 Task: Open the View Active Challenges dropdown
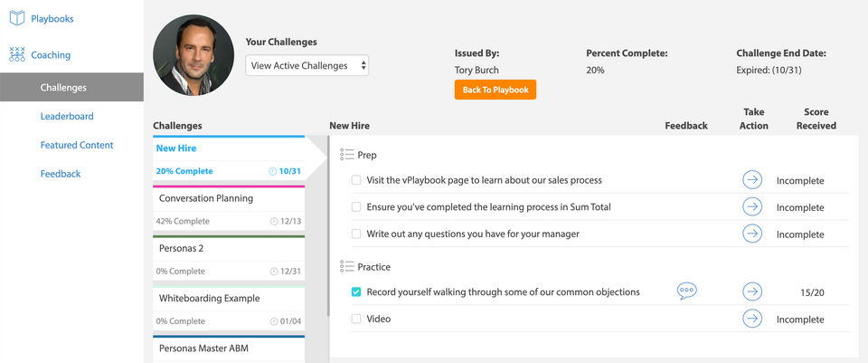(307, 65)
